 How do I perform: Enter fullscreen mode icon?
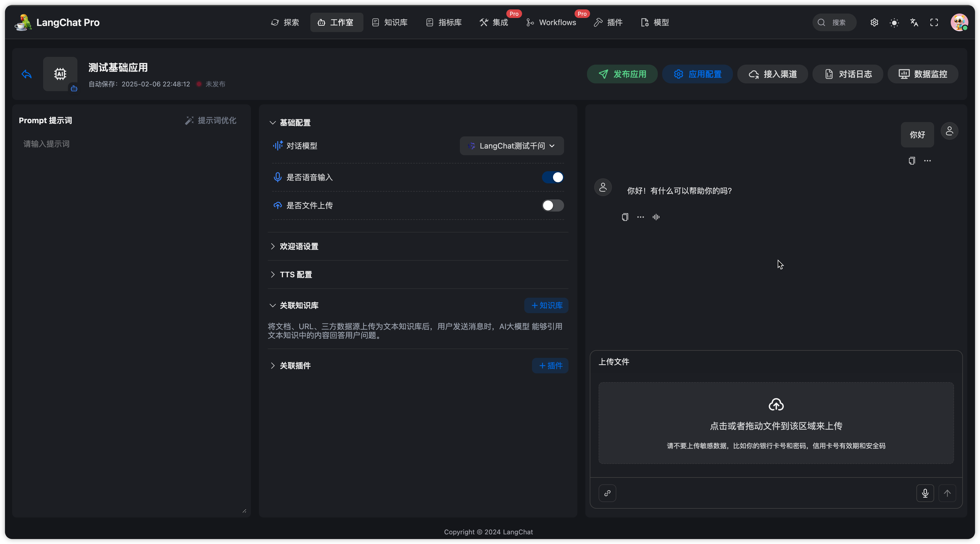coord(934,22)
